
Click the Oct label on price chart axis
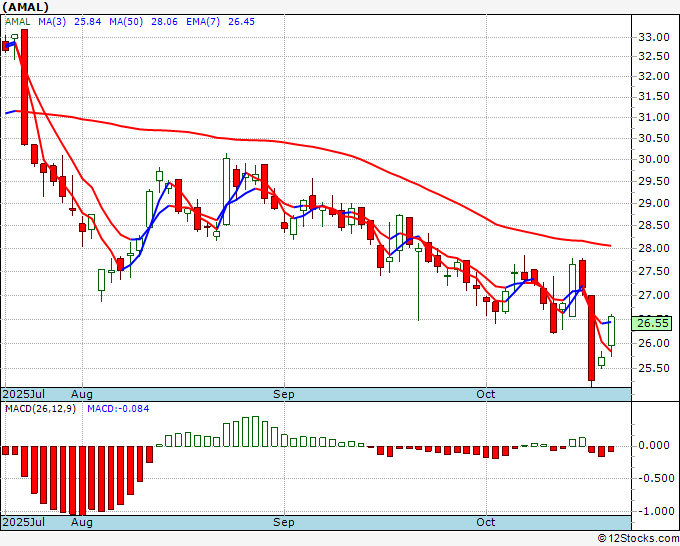tap(486, 394)
